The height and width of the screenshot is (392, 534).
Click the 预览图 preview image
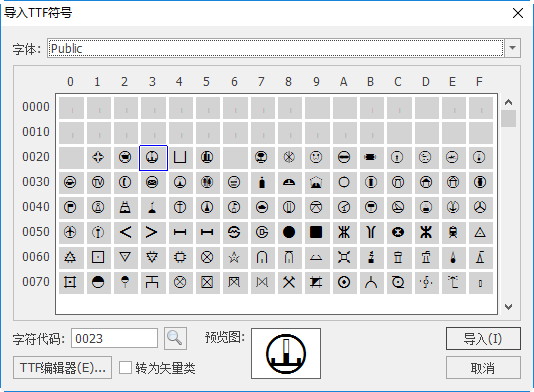(286, 354)
